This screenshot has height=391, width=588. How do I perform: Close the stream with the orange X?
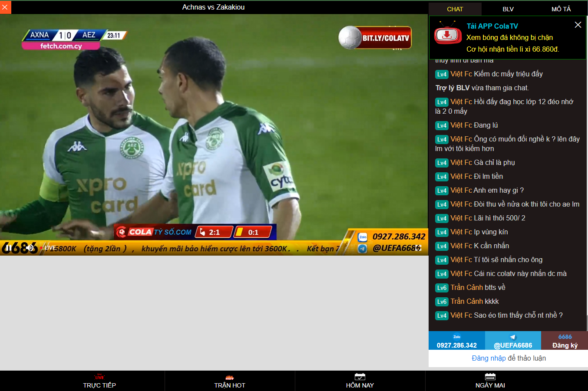[5, 7]
